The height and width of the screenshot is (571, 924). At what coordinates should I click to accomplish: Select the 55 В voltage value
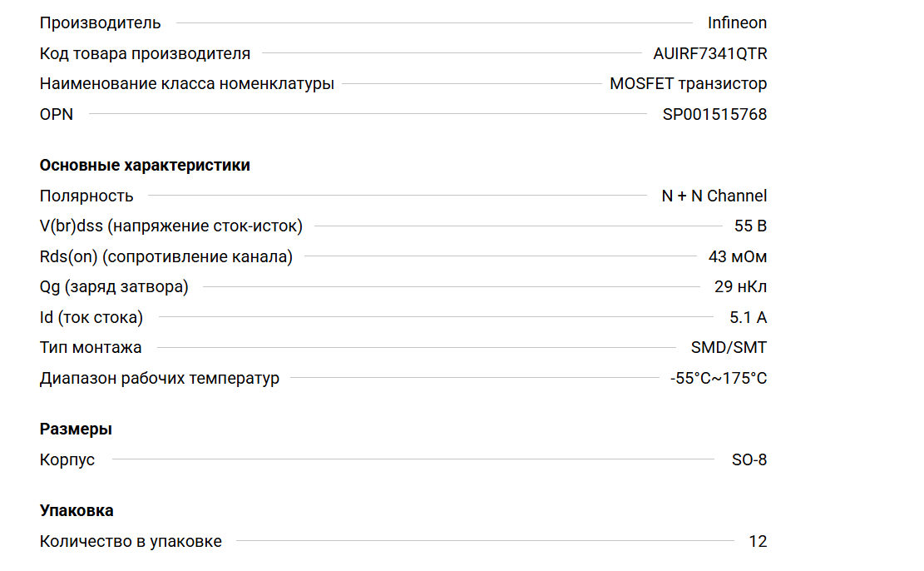click(x=750, y=226)
